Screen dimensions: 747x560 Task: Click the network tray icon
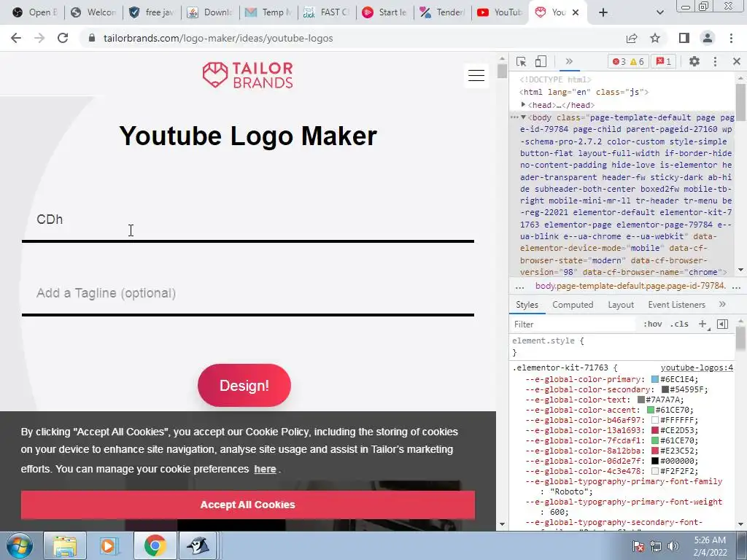coord(656,546)
